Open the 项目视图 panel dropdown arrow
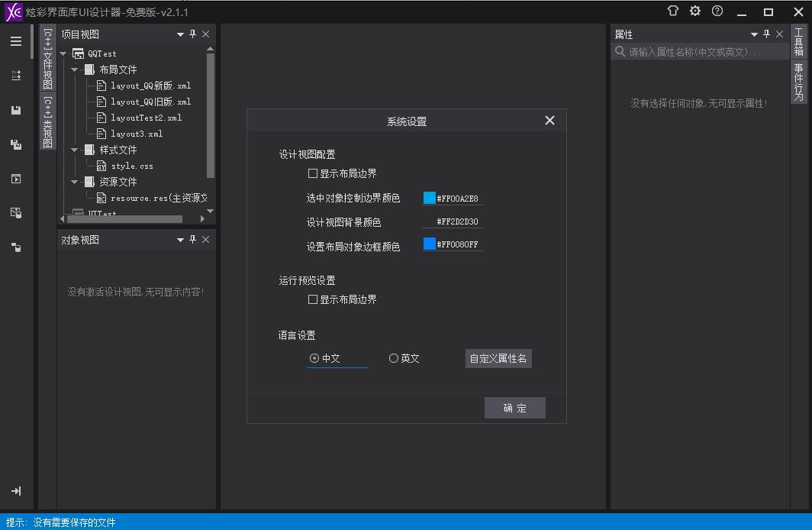 pyautogui.click(x=181, y=34)
